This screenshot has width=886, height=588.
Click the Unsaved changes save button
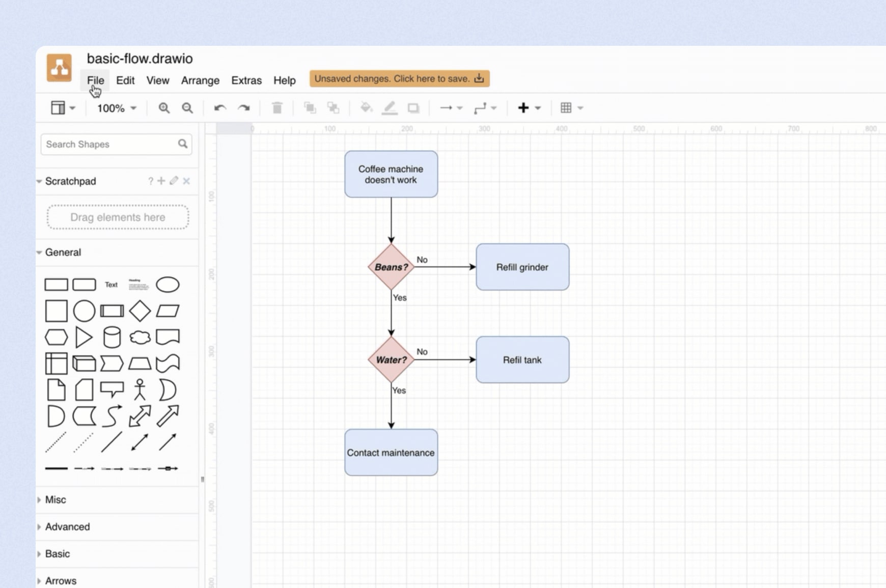(x=399, y=79)
